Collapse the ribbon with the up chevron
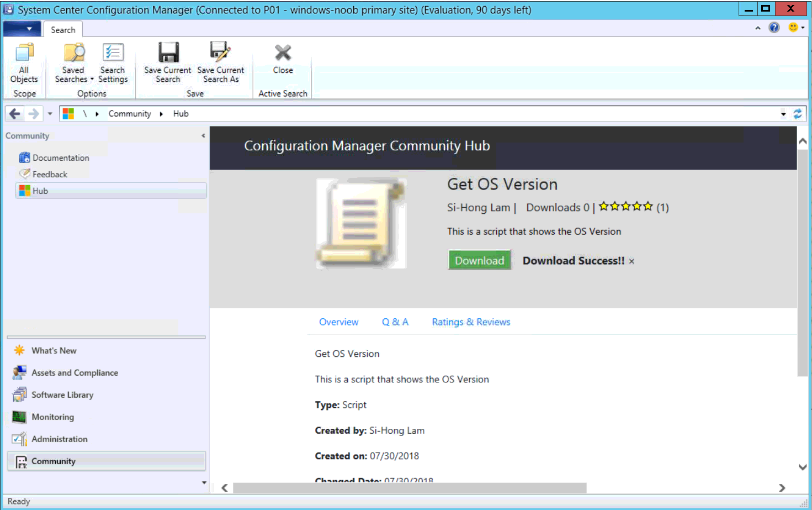812x510 pixels. [x=757, y=28]
